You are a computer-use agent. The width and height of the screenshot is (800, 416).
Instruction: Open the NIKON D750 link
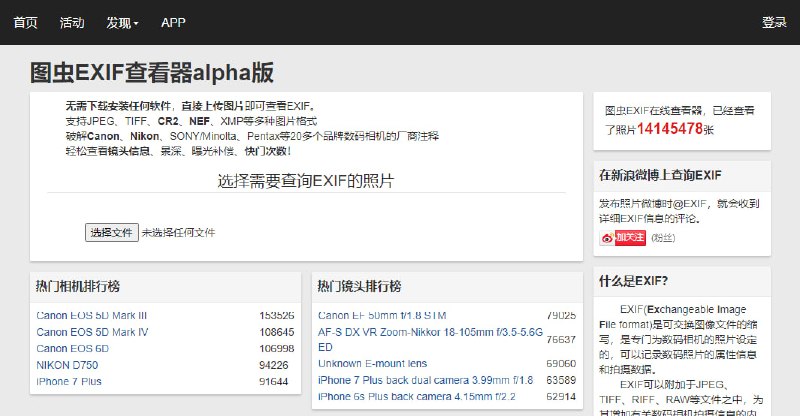pos(67,365)
